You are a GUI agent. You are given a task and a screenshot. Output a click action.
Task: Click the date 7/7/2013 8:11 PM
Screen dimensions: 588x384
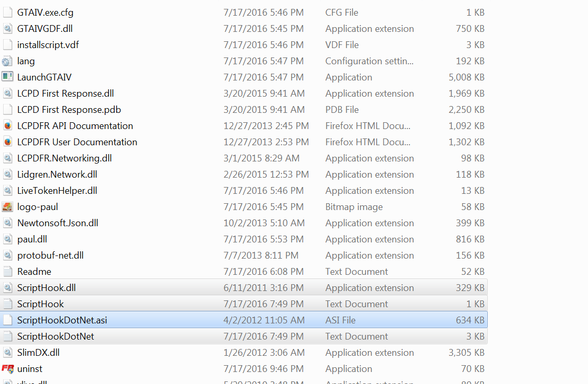click(261, 255)
